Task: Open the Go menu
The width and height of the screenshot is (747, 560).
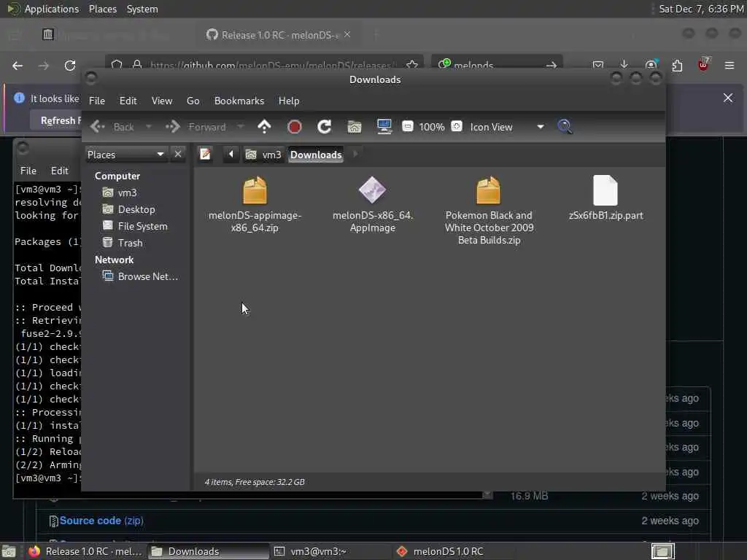Action: coord(193,101)
